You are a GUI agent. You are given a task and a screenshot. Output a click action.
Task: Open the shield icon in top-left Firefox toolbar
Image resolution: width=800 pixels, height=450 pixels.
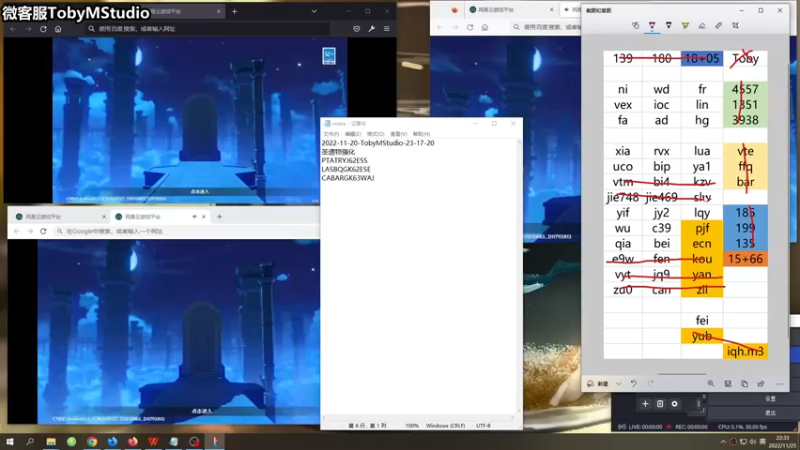357,29
